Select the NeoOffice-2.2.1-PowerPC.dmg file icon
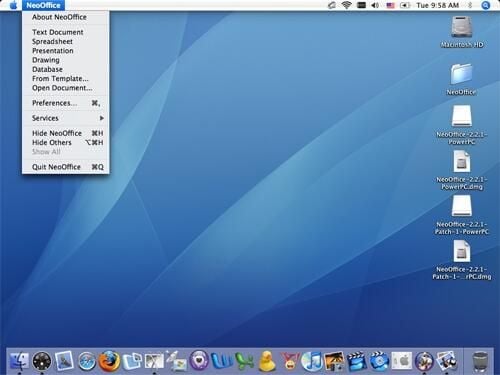The width and height of the screenshot is (500, 375). 462,161
